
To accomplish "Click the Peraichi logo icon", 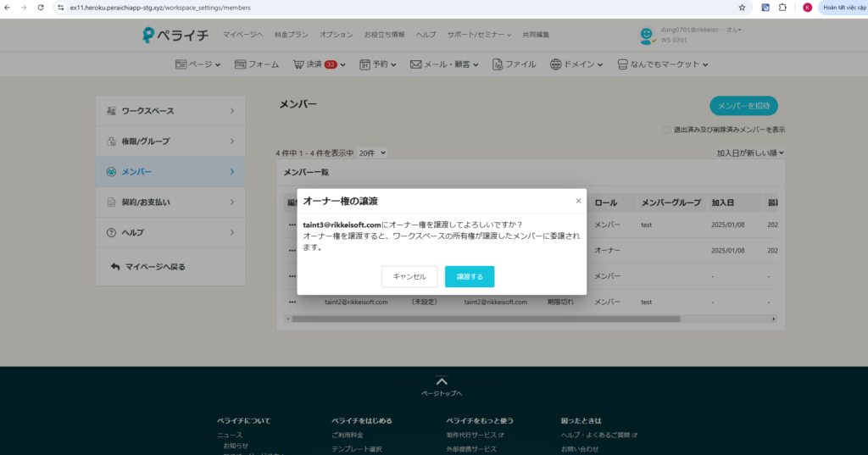I will [149, 35].
